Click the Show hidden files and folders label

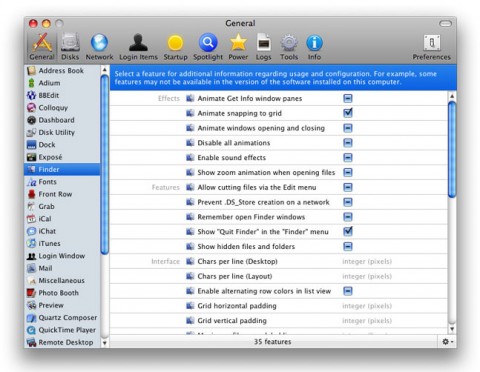[x=246, y=246]
